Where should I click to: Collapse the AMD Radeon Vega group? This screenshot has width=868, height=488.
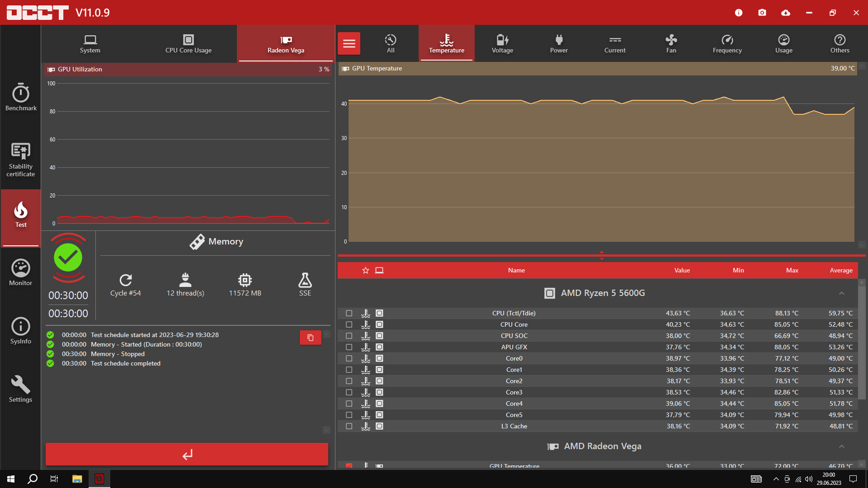[842, 446]
